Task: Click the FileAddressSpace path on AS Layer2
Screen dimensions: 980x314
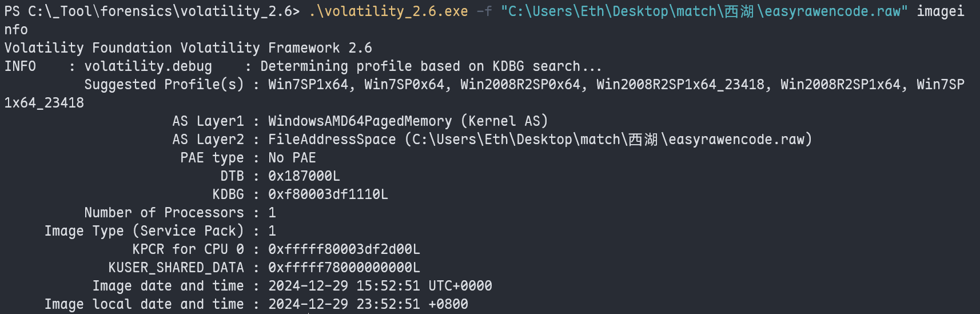Action: tap(540, 140)
